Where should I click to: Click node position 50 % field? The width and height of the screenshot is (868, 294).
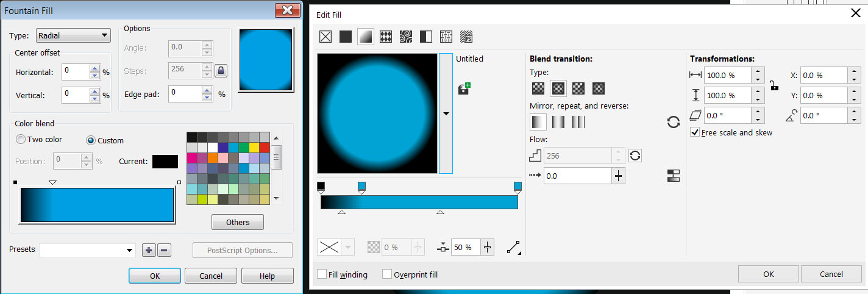[x=466, y=247]
